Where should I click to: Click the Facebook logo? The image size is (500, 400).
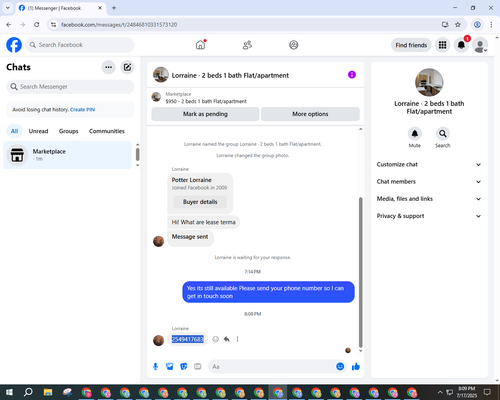14,45
